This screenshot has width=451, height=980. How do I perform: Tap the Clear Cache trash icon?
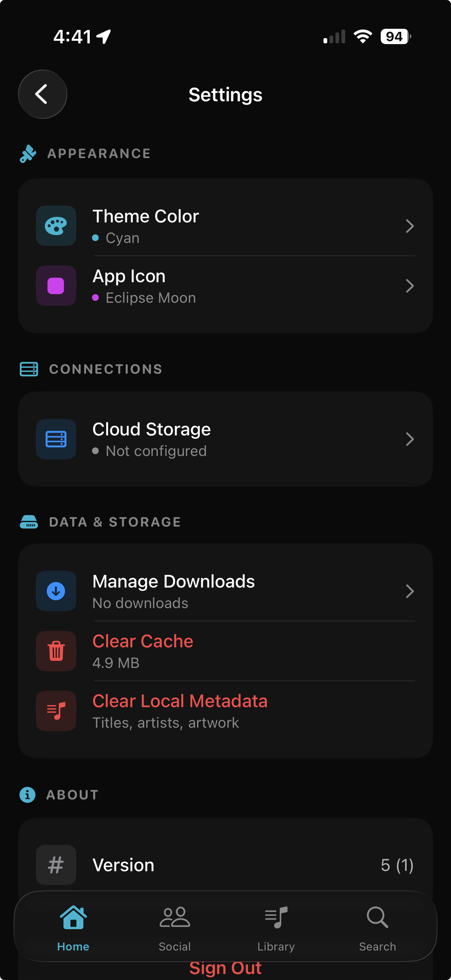tap(56, 651)
